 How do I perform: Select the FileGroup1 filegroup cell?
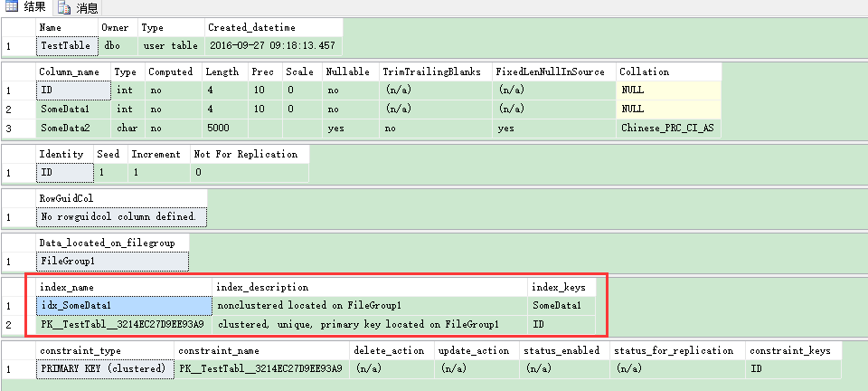[112, 261]
